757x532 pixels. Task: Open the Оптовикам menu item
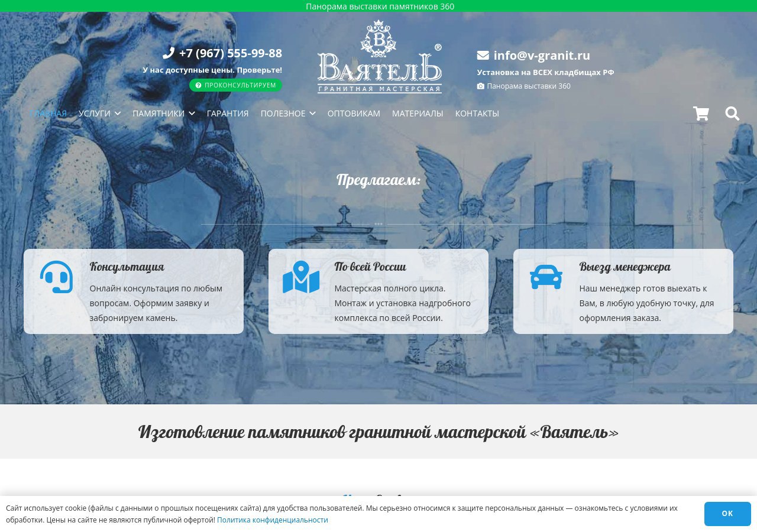354,113
